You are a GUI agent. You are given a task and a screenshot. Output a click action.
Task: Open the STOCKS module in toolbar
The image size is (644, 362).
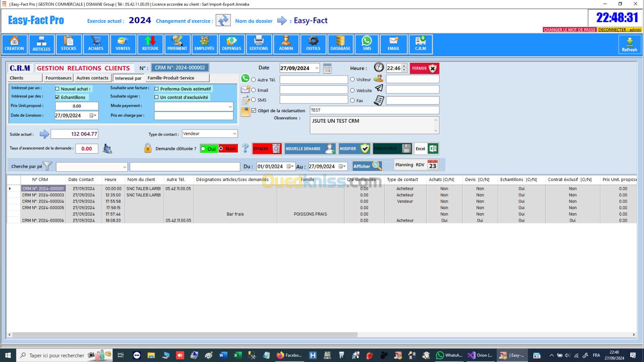[68, 44]
